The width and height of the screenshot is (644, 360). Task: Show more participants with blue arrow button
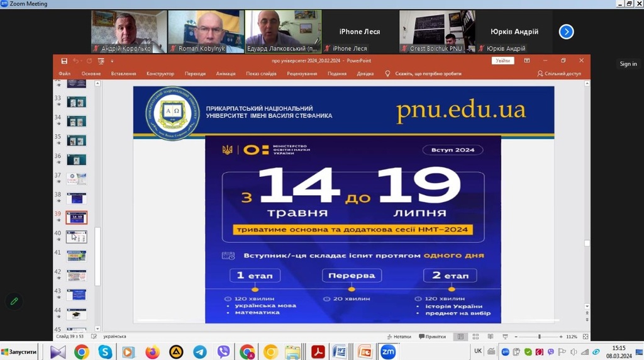pyautogui.click(x=566, y=31)
